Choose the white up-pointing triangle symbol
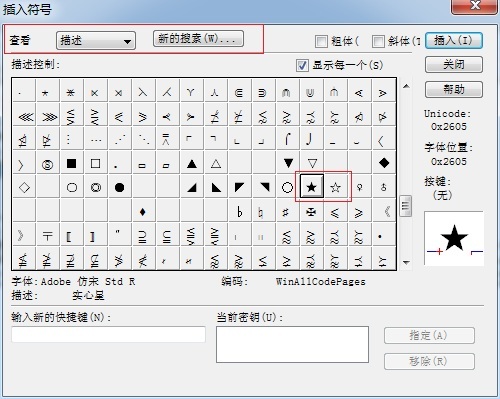Viewport: 500px width, 399px height. pos(216,163)
